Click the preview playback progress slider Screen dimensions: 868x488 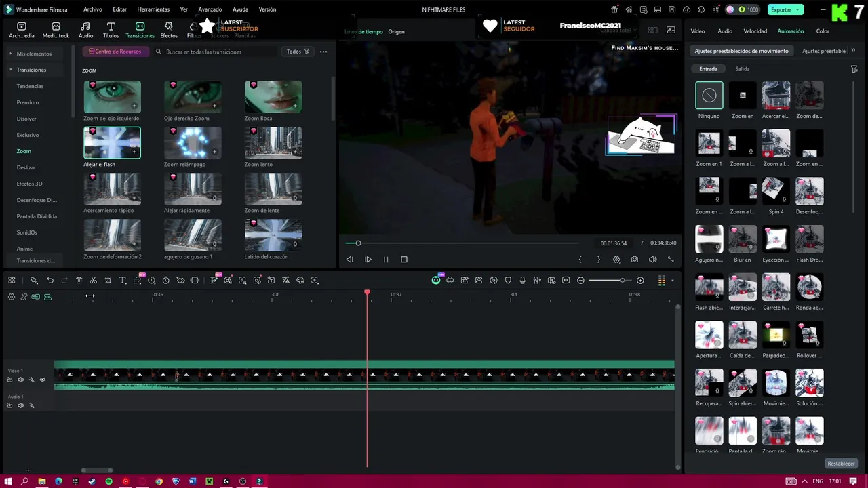click(462, 243)
